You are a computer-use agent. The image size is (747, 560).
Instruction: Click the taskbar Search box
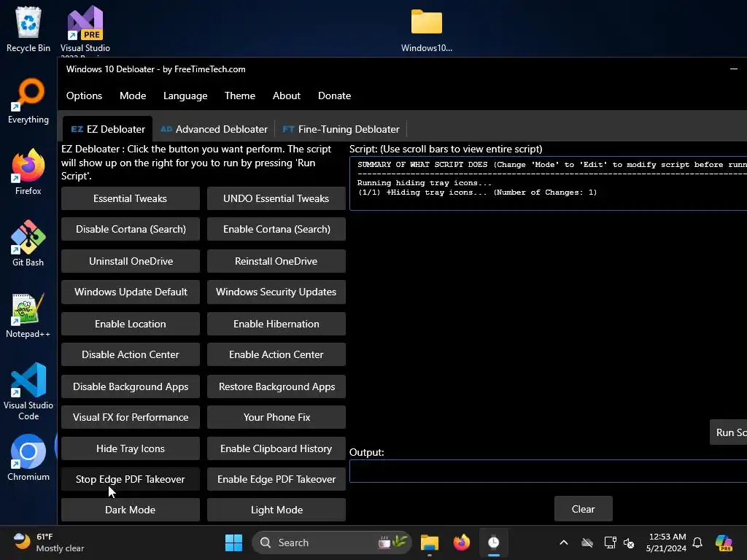coord(332,542)
